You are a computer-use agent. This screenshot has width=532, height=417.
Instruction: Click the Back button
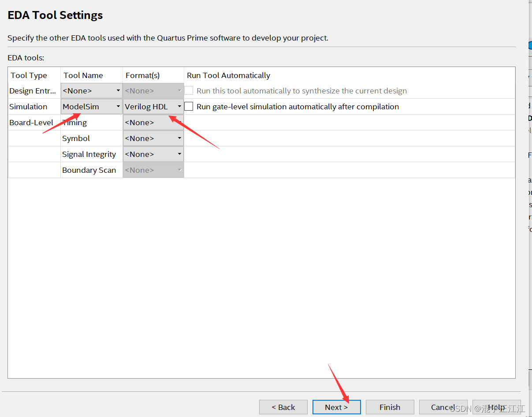pos(283,407)
